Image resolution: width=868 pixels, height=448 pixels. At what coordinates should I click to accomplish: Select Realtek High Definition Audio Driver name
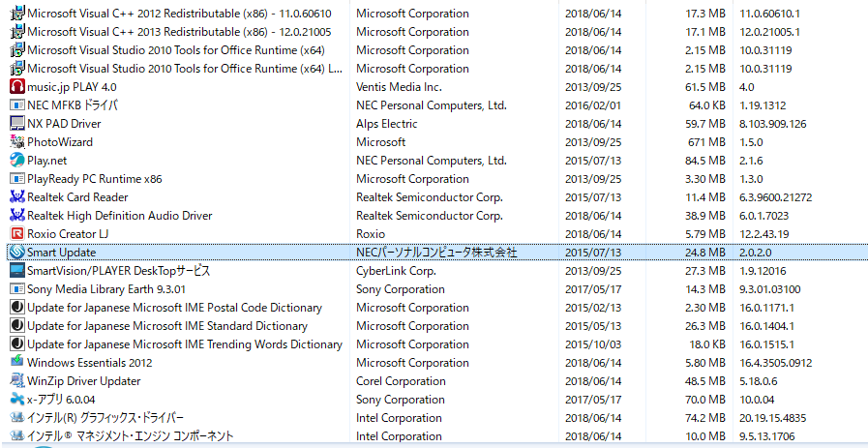[120, 216]
